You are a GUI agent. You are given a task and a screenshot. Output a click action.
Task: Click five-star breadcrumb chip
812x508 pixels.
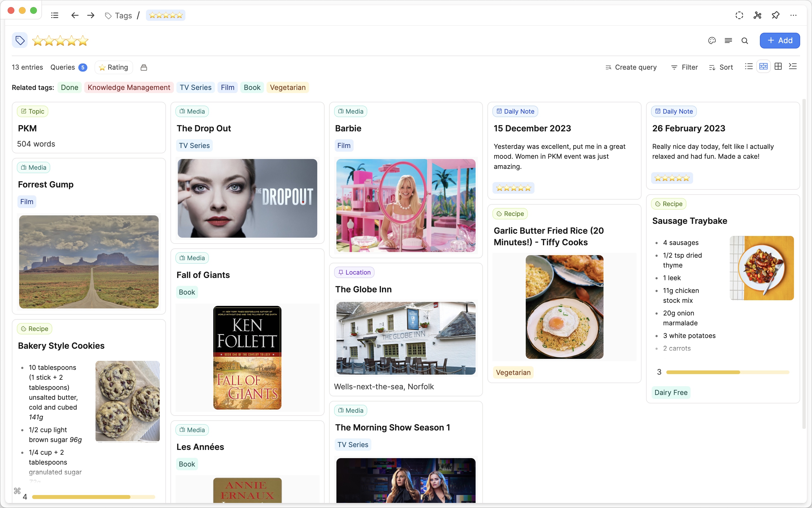[166, 15]
